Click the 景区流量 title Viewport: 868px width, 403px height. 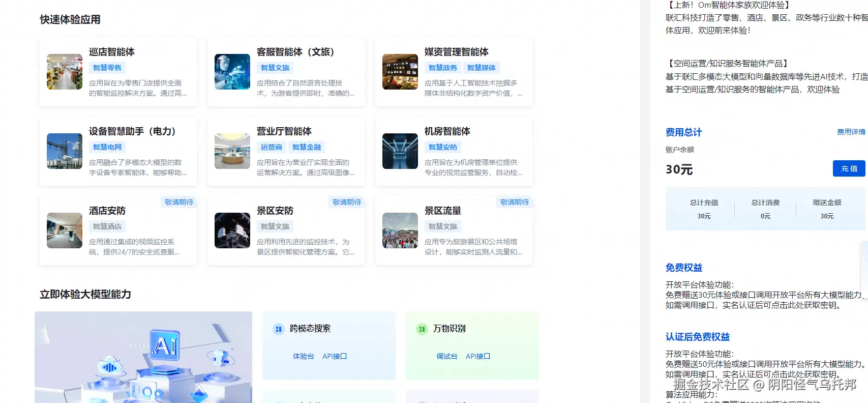pos(443,211)
